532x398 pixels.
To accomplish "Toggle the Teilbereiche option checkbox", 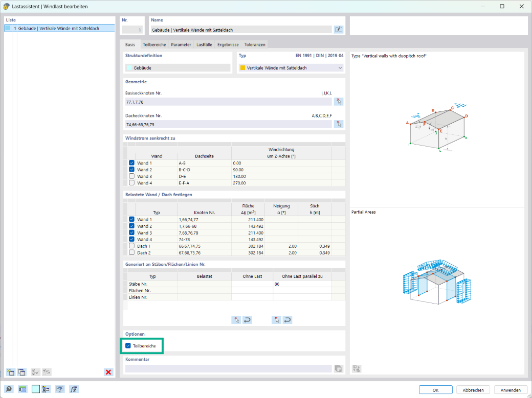I will tap(128, 346).
